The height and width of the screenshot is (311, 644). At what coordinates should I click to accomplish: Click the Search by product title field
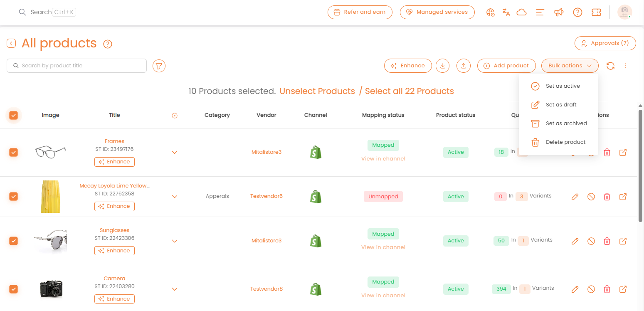pyautogui.click(x=77, y=66)
